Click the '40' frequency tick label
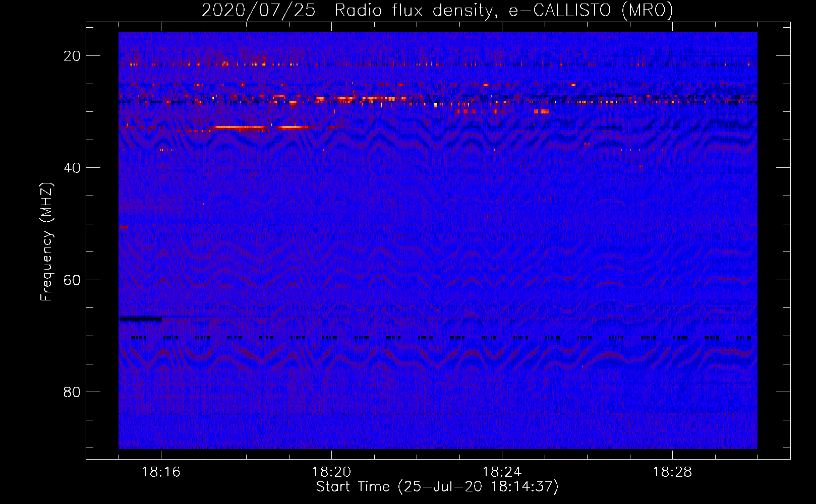The width and height of the screenshot is (816, 504). coord(72,168)
